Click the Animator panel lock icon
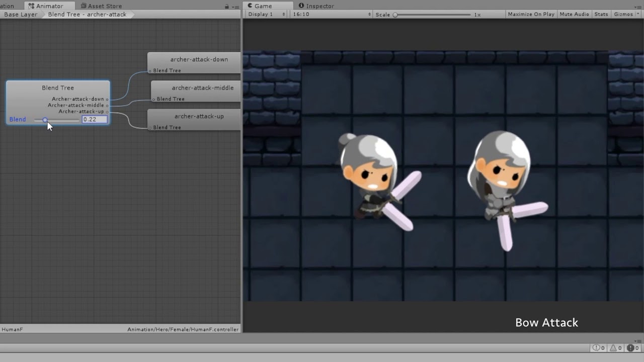644x362 pixels. click(227, 7)
